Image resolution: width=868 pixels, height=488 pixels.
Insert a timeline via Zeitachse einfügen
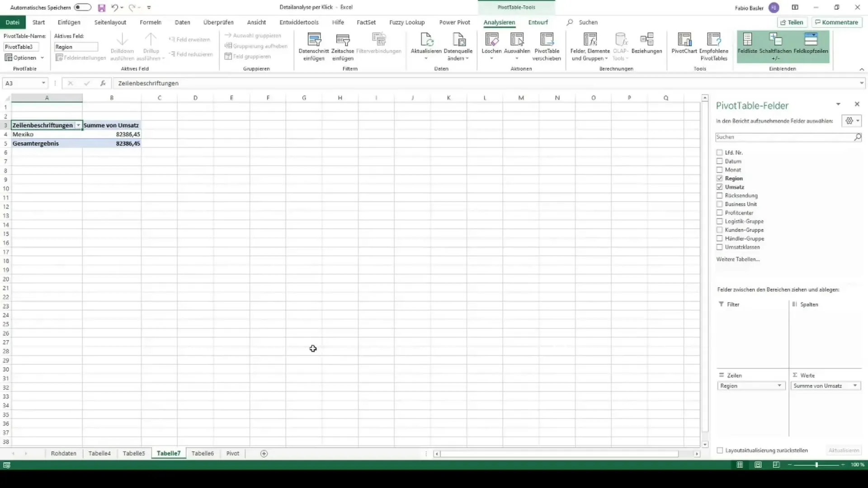pos(343,47)
